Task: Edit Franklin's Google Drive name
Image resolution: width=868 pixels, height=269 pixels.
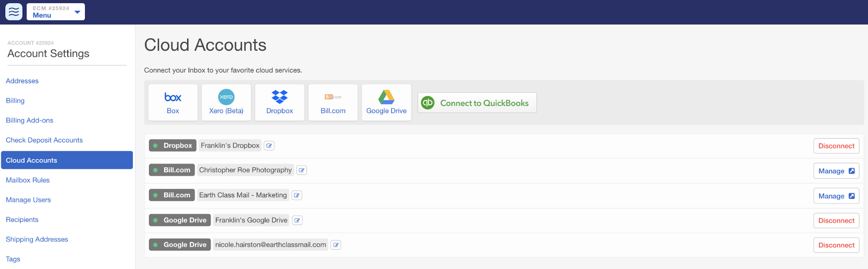Action: (x=297, y=220)
